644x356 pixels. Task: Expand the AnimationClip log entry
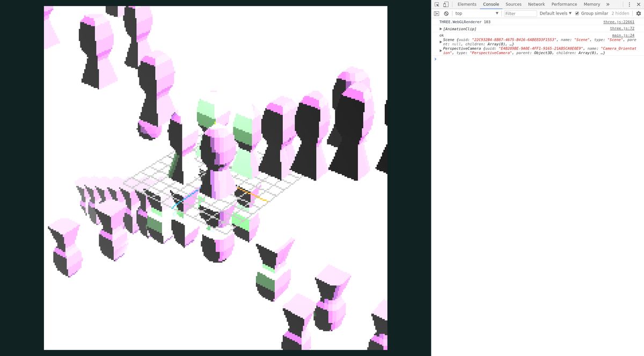441,28
